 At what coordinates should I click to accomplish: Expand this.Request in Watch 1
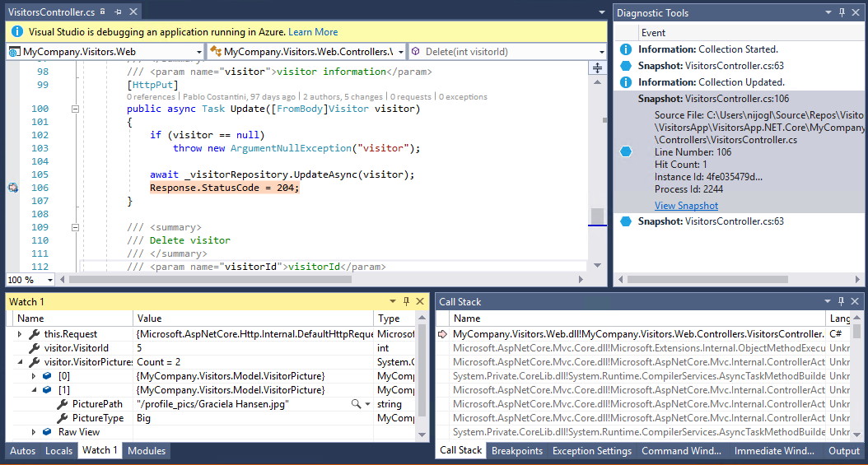click(x=20, y=334)
